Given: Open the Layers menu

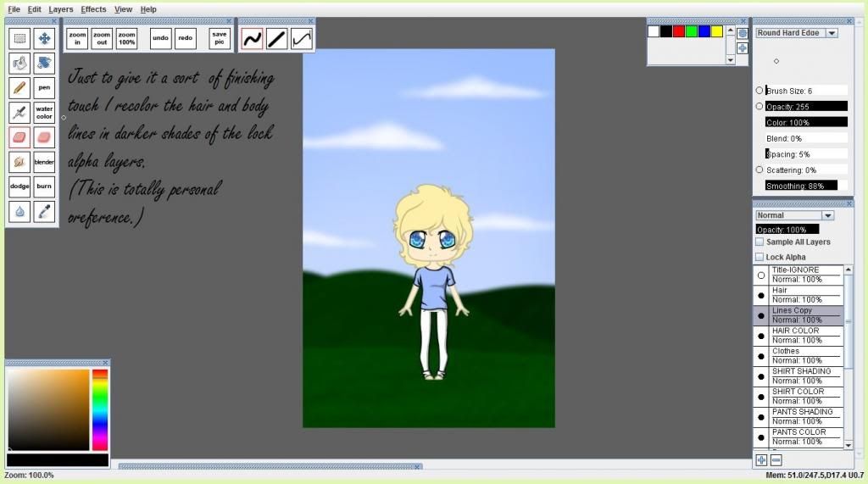Looking at the screenshot, I should pos(61,9).
